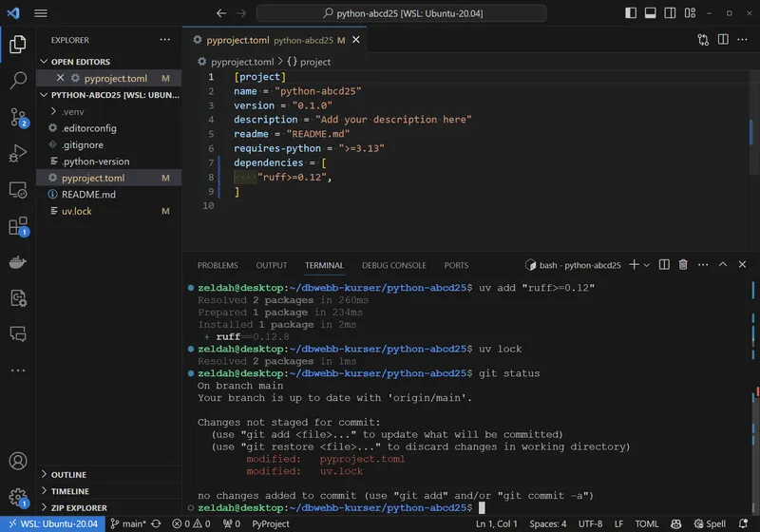This screenshot has height=532, width=760.
Task: Switch to the Problems panel tab
Action: 218,265
